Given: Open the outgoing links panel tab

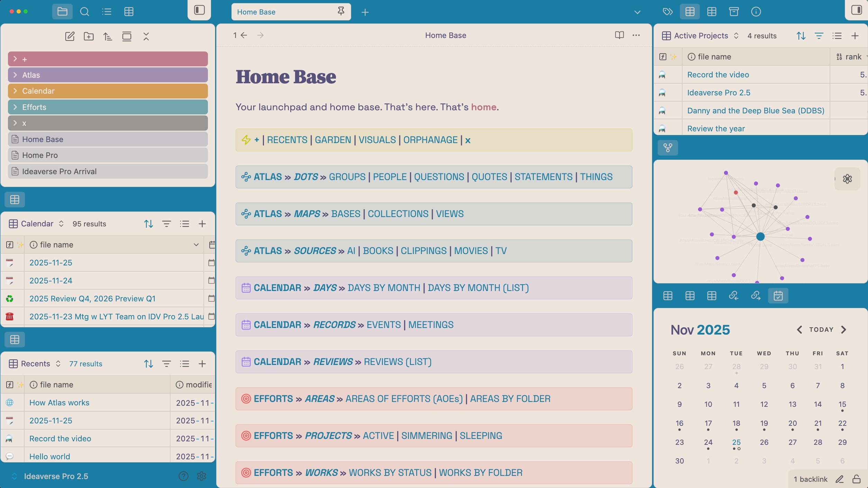Looking at the screenshot, I should (x=756, y=296).
